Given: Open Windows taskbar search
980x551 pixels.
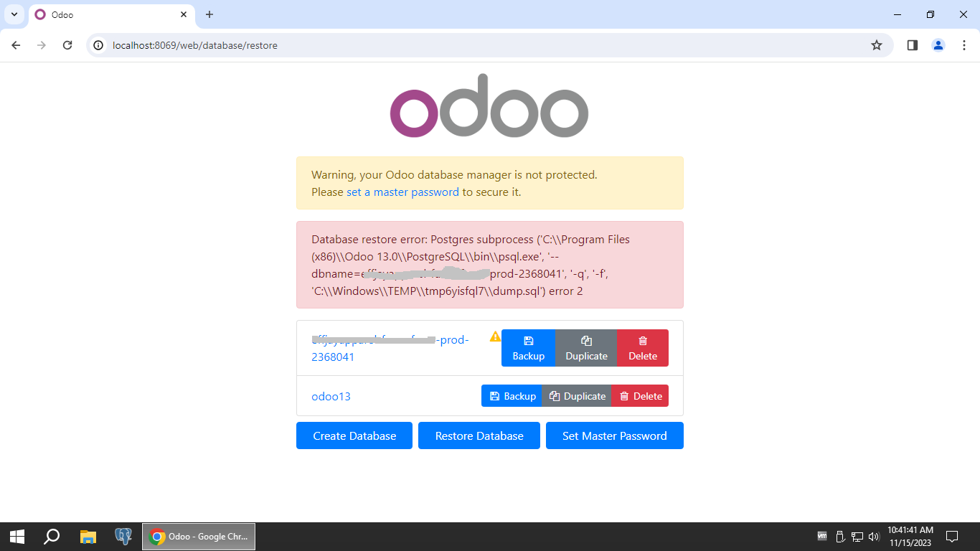Looking at the screenshot, I should [x=52, y=537].
